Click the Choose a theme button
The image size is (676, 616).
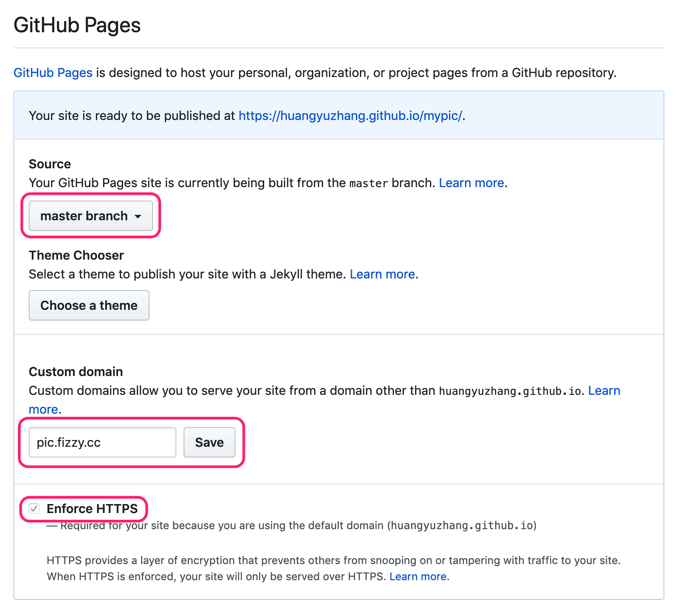[89, 305]
